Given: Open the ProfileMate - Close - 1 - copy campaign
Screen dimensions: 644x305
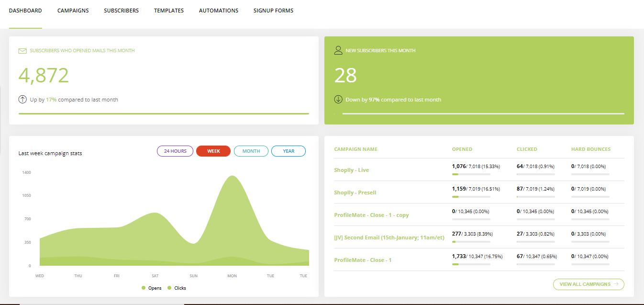Looking at the screenshot, I should [x=371, y=215].
